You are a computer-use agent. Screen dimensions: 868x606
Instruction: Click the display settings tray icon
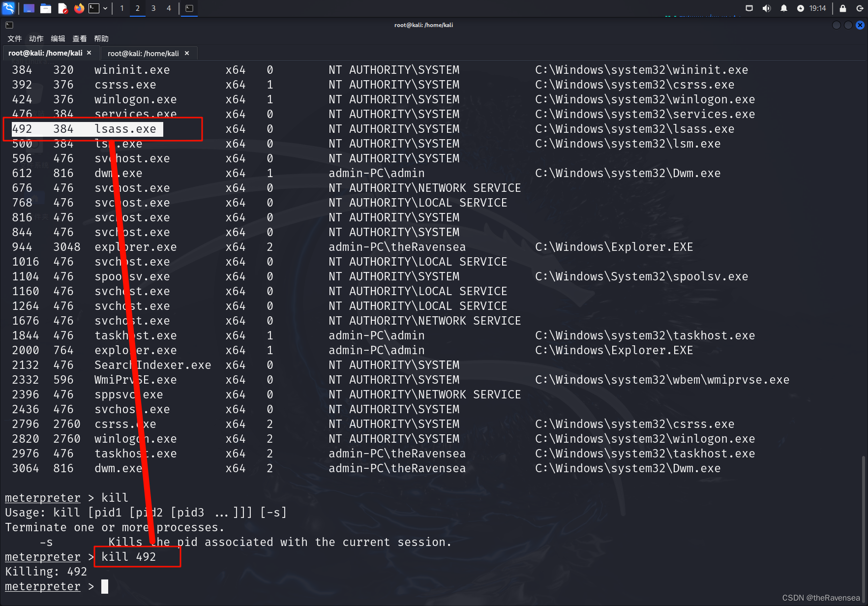point(749,8)
